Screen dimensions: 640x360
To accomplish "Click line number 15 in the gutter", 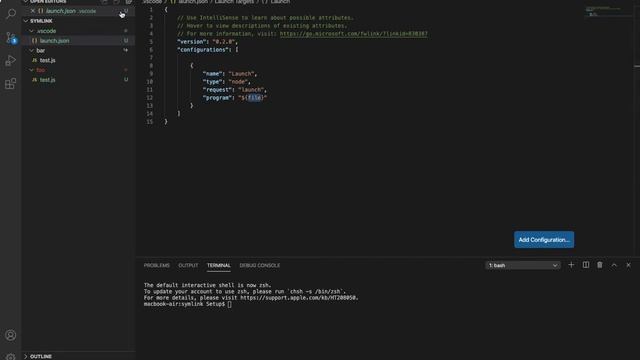I will (150, 122).
